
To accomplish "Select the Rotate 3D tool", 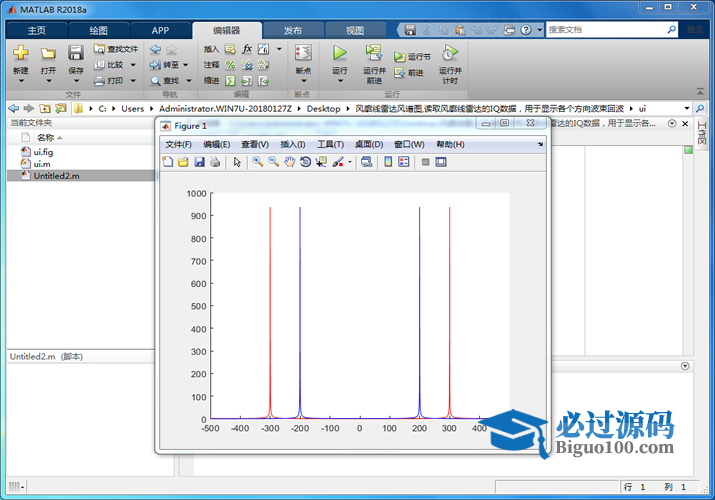I will (306, 162).
